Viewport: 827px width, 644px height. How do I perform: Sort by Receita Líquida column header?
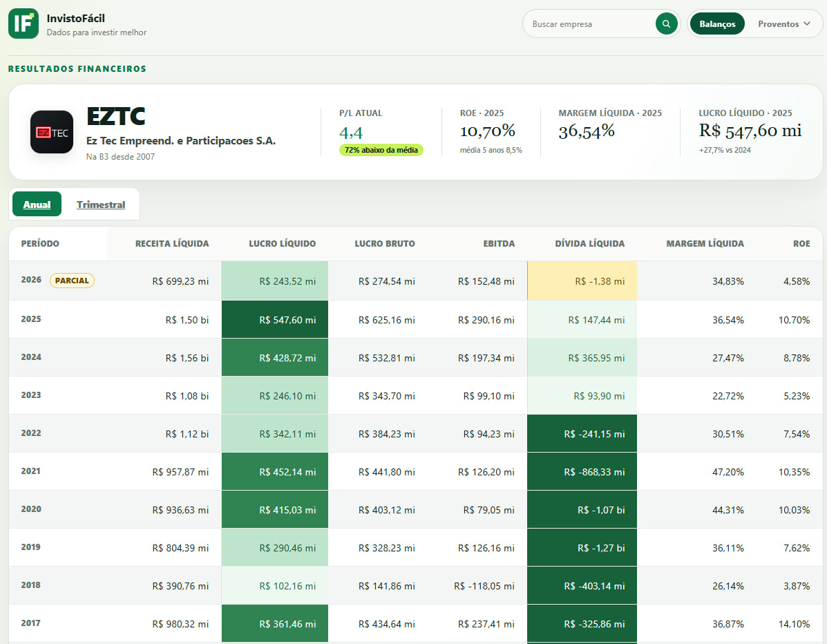(x=172, y=244)
